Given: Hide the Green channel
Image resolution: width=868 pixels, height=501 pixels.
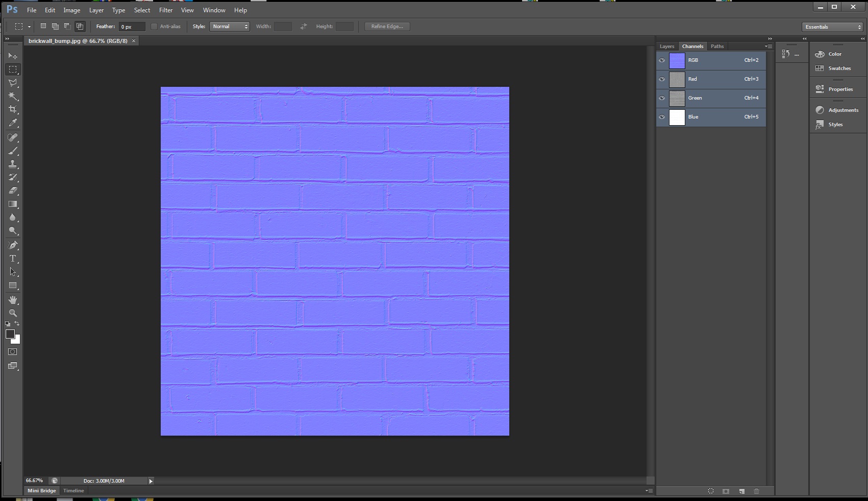Looking at the screenshot, I should tap(661, 98).
